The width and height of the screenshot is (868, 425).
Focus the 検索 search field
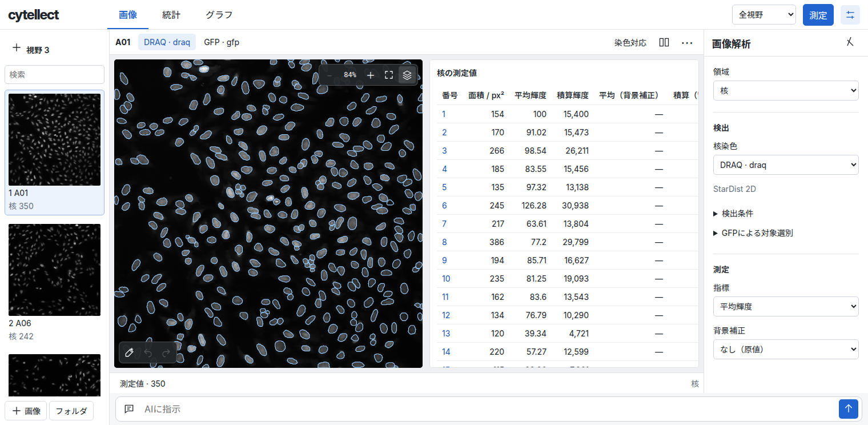[x=54, y=74]
